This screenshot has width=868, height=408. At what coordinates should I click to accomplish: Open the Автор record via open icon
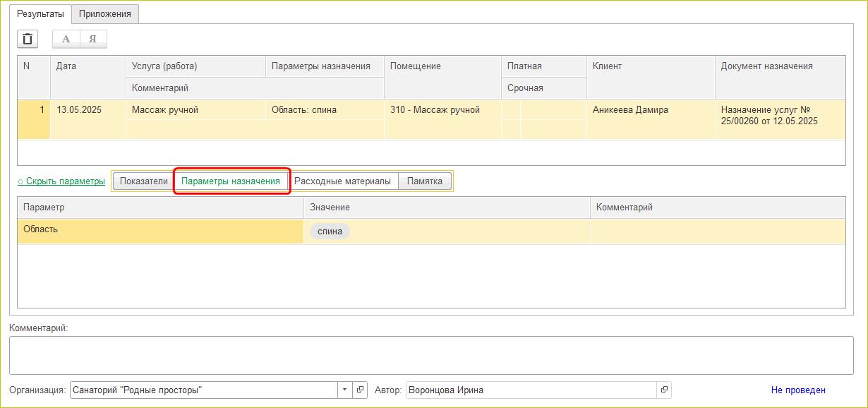click(664, 390)
